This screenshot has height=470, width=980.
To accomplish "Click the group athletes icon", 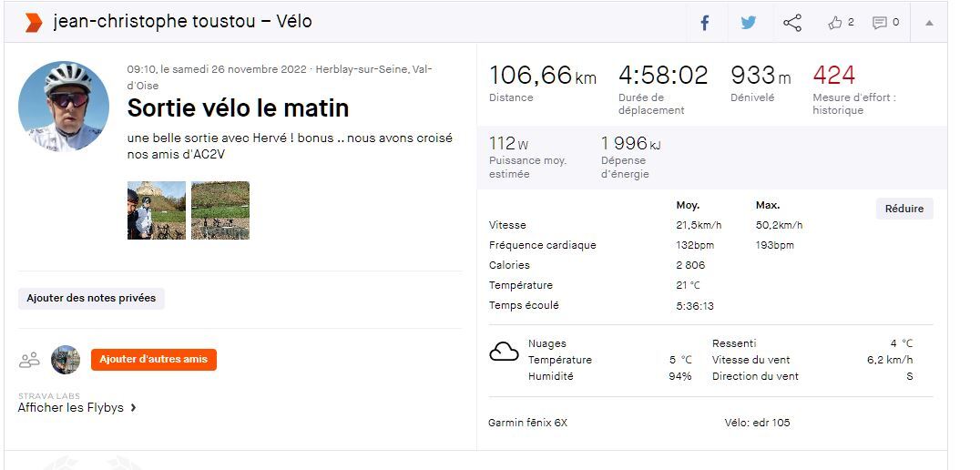I will click(29, 360).
